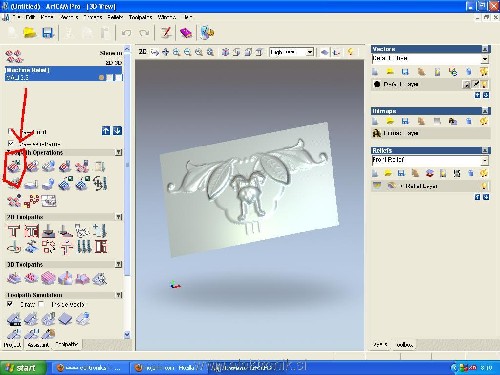The height and width of the screenshot is (375, 500).
Task: Click first simulate toolpath icon in Toolpath Simulation
Action: (x=14, y=319)
